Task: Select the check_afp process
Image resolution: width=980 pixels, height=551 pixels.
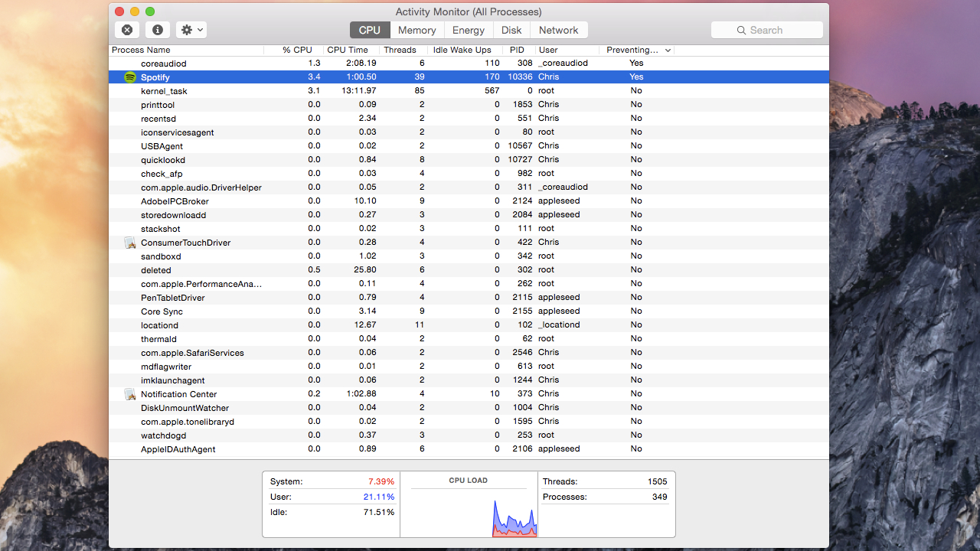Action: [162, 174]
